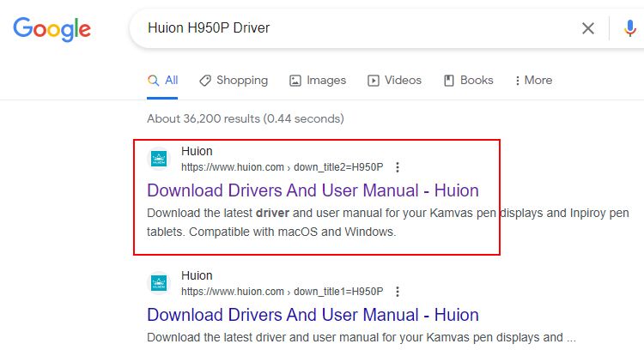Viewport: 644px width, 356px height.
Task: Select the All results tab
Action: pos(162,81)
